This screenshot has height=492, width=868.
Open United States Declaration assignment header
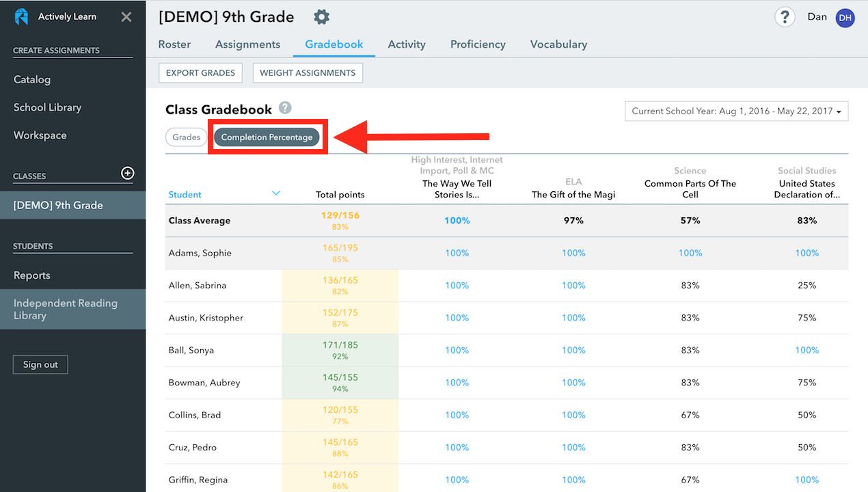(807, 189)
